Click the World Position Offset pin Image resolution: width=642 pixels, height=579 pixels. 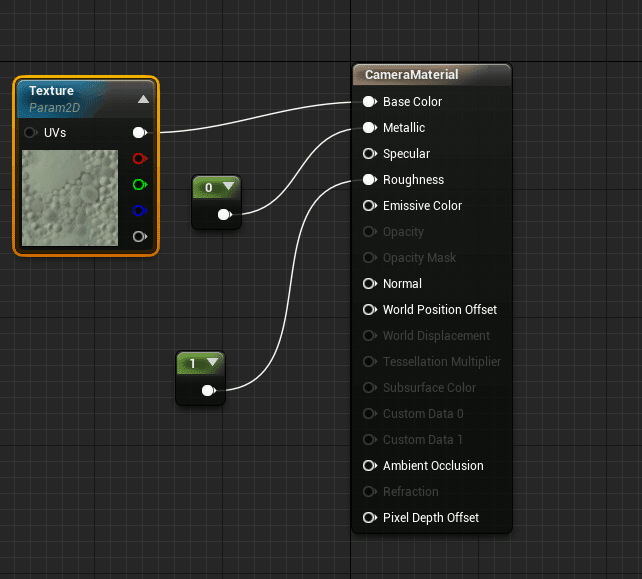coord(370,310)
